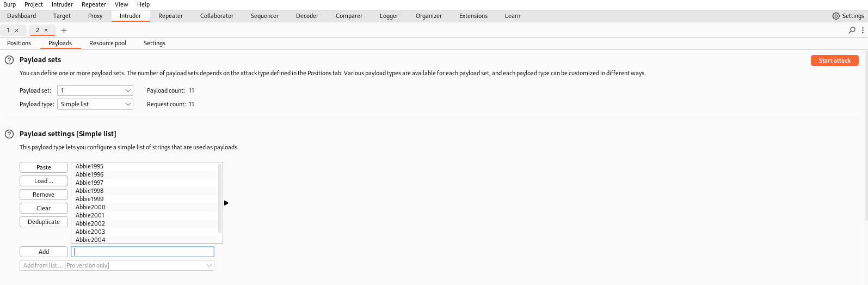Switch to the Dashboard tab
Image resolution: width=868 pixels, height=285 pixels.
[x=22, y=16]
